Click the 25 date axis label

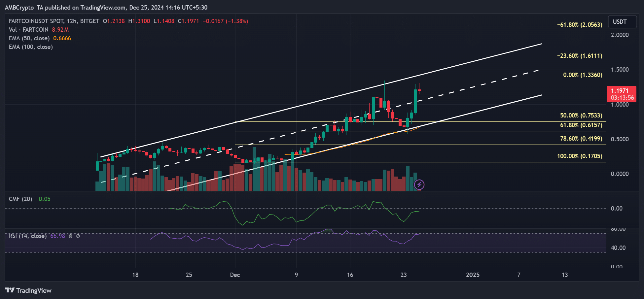coord(189,275)
